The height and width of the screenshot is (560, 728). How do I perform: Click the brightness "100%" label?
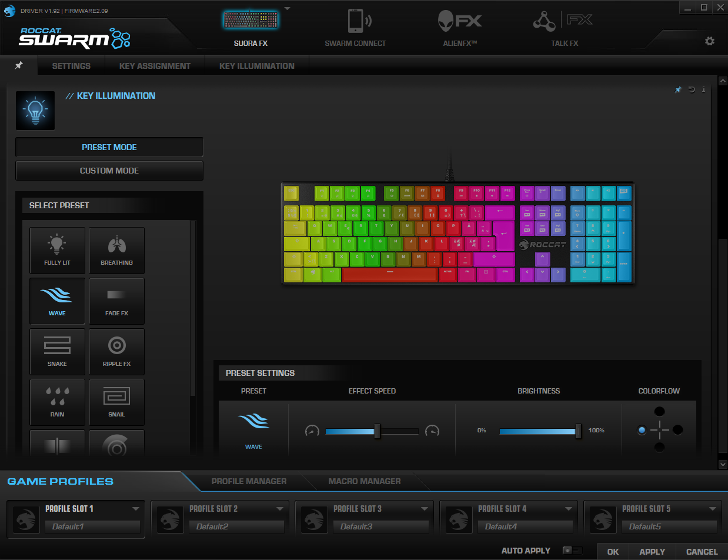(x=596, y=431)
